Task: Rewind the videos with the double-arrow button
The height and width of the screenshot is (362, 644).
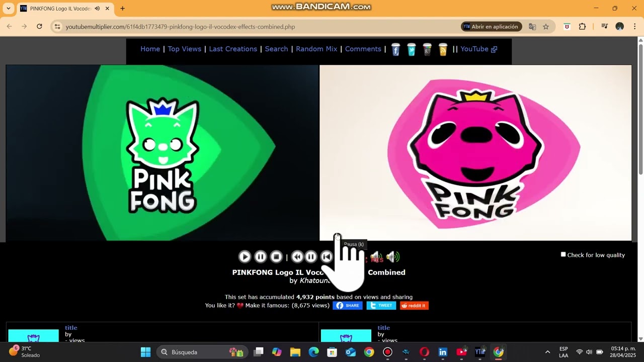Action: [297, 257]
